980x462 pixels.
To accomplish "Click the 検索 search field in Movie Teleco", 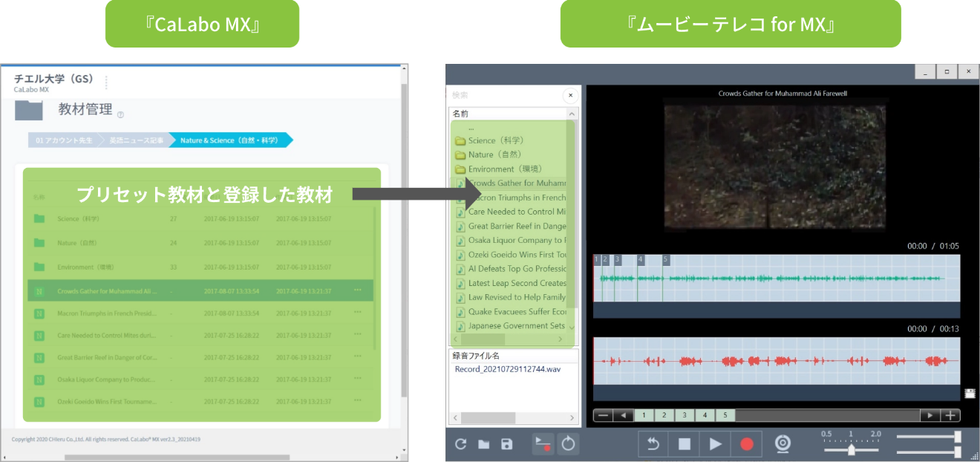I will (505, 95).
